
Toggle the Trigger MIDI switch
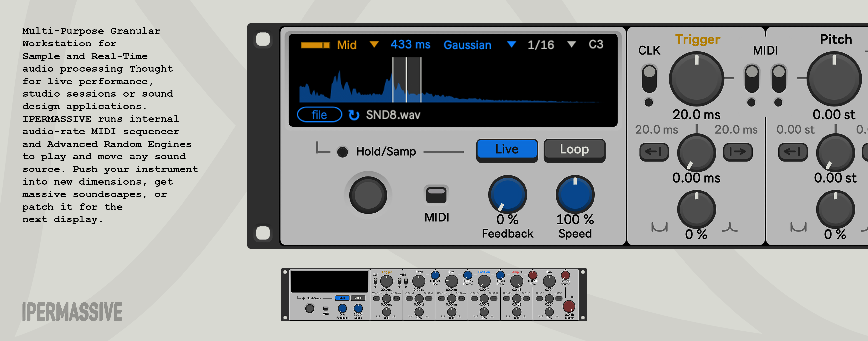[752, 79]
